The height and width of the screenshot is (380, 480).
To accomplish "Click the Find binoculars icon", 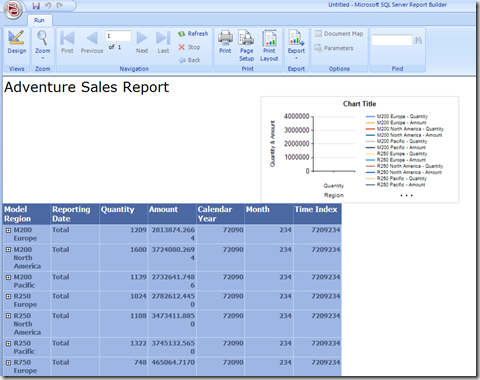I will click(x=418, y=40).
